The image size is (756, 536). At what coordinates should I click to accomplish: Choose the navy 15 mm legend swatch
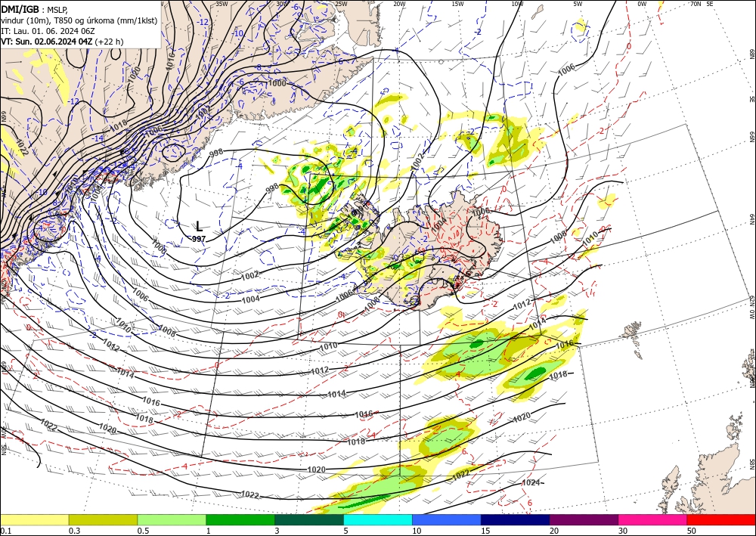point(516,519)
